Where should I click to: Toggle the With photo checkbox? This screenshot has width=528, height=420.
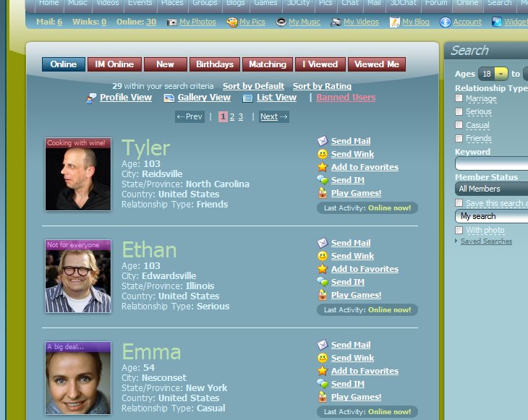click(459, 230)
